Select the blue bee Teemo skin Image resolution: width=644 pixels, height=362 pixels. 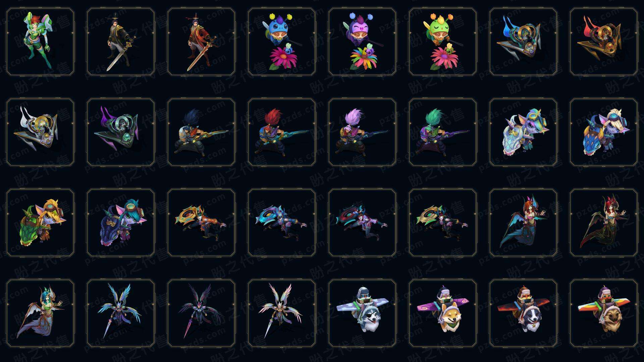282,42
